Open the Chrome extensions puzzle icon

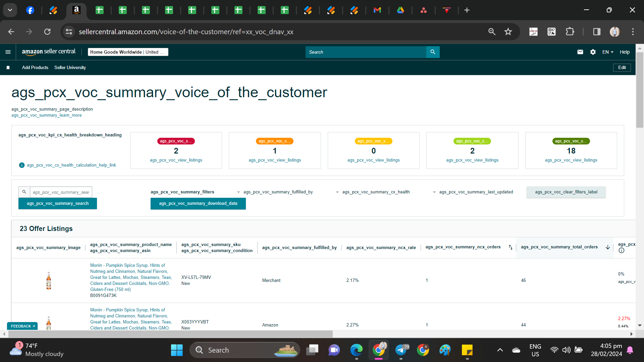[570, 32]
